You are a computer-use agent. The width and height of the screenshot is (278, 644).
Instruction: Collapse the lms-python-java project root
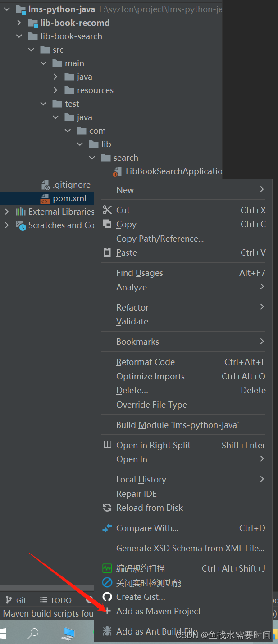pos(7,9)
